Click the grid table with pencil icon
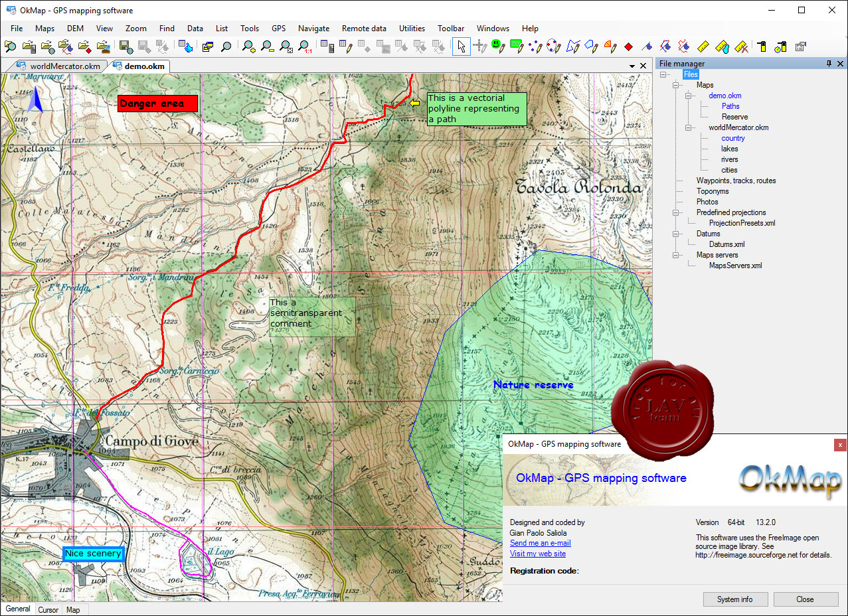The height and width of the screenshot is (616, 848). [x=345, y=46]
